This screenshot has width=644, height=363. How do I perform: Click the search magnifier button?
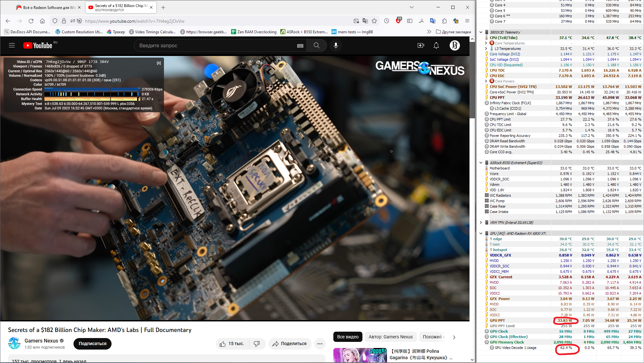pos(316,45)
